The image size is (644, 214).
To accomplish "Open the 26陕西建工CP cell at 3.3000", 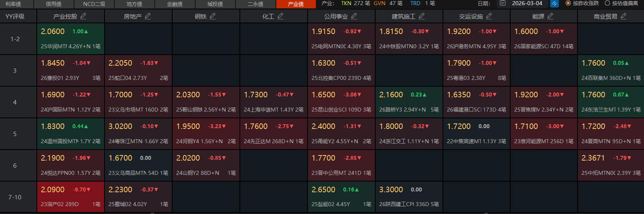I will 409,197.
